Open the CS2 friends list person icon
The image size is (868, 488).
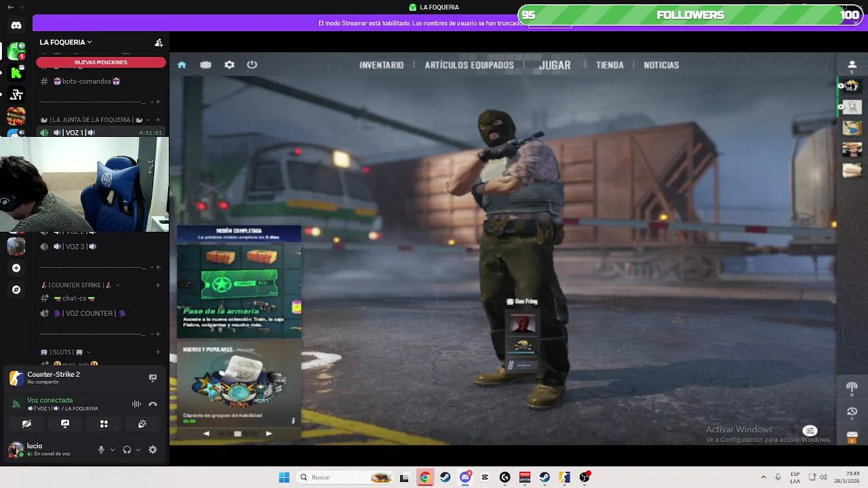(852, 66)
